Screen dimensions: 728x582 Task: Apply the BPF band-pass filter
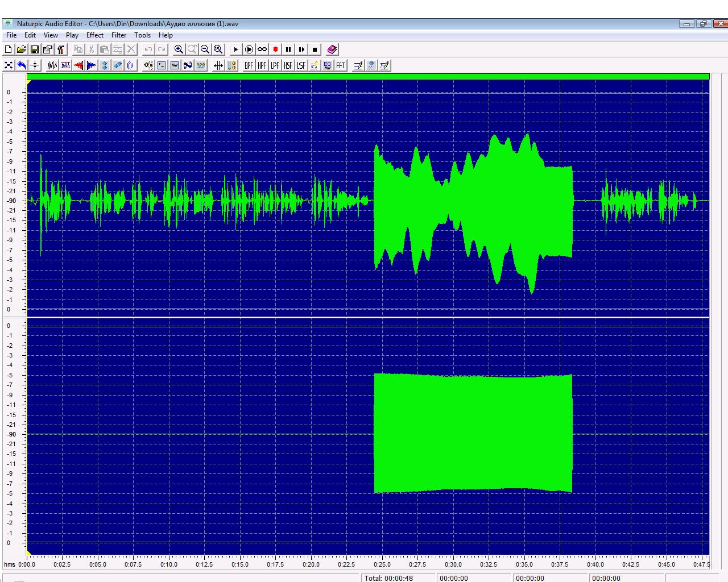click(x=249, y=65)
